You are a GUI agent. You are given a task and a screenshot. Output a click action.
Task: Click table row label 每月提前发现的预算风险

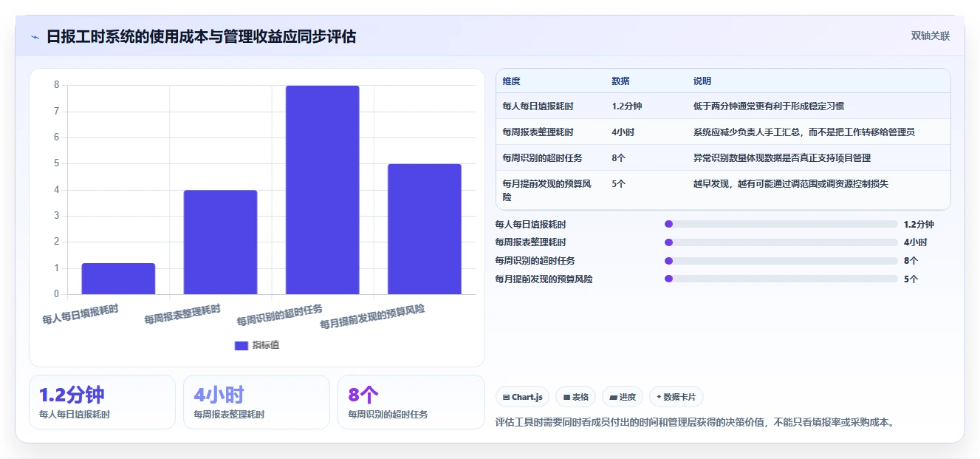547,191
